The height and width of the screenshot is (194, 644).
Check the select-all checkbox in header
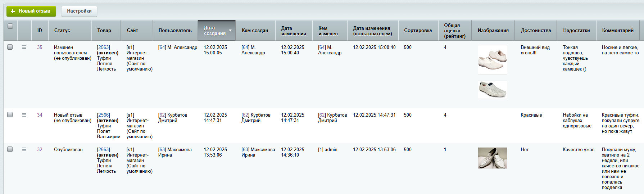pyautogui.click(x=10, y=26)
